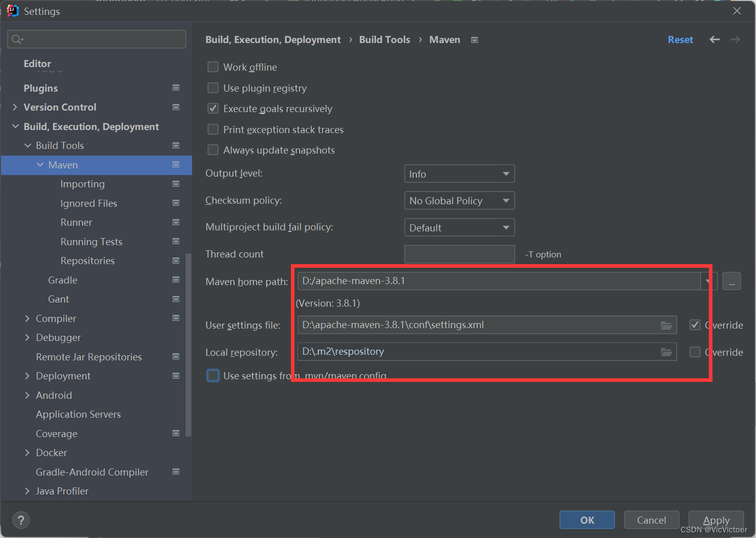The image size is (756, 538).
Task: Click the project-level icon beside Deployment
Action: coord(176,376)
